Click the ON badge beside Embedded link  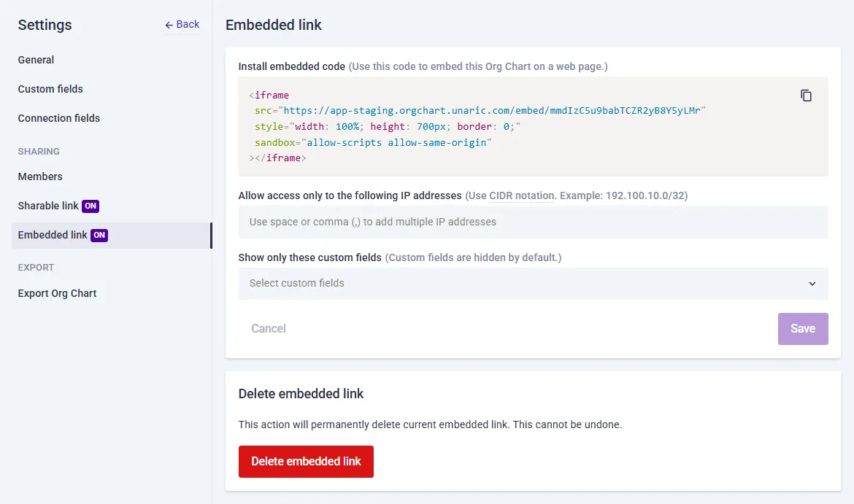pos(99,235)
